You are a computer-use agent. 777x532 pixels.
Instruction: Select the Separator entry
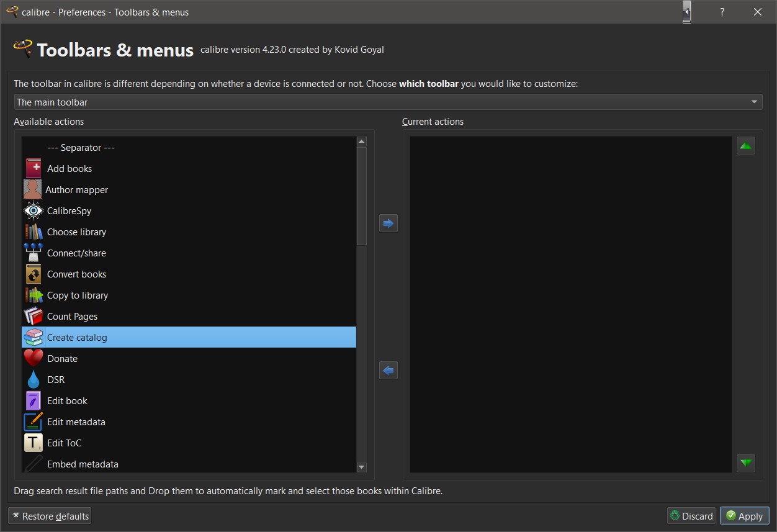(189, 147)
